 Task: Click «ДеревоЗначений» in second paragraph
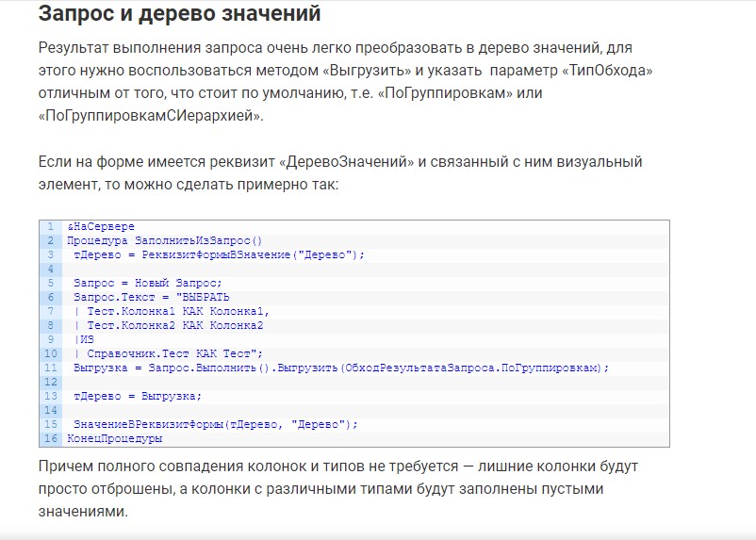(x=346, y=161)
